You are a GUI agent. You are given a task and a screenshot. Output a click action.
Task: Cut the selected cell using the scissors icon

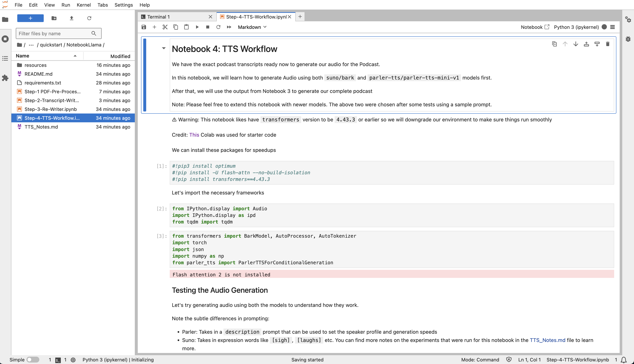click(165, 27)
